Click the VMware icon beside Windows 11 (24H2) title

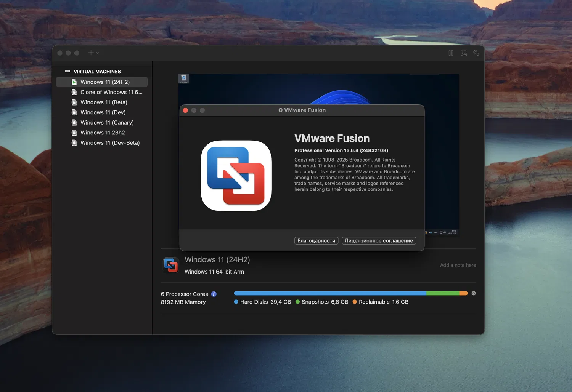click(x=171, y=265)
